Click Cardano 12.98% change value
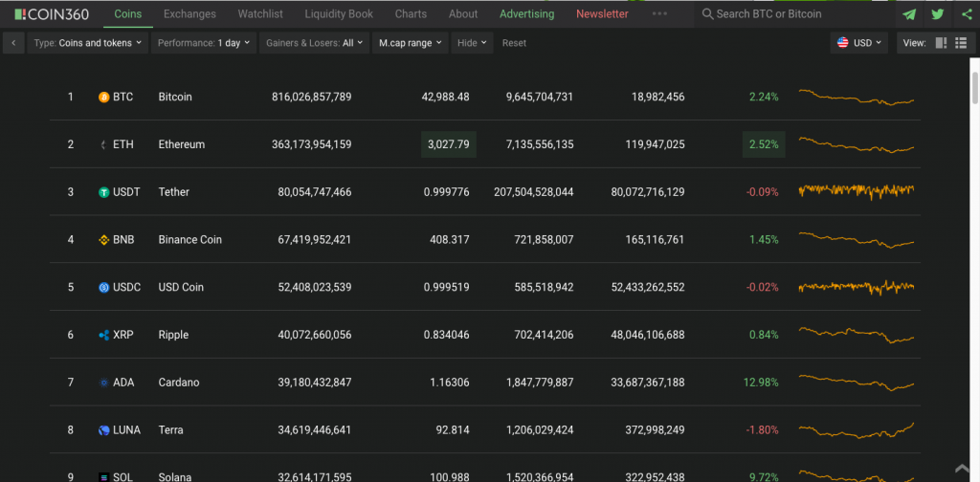Viewport: 980px width, 482px height. (761, 383)
